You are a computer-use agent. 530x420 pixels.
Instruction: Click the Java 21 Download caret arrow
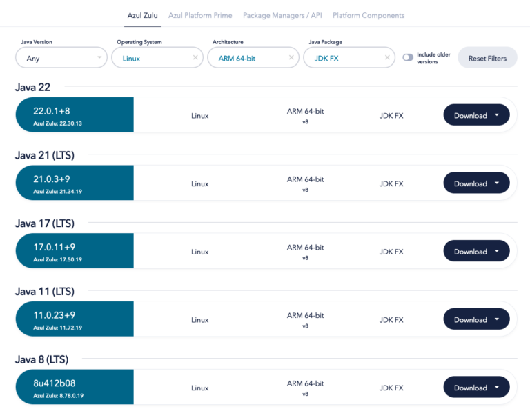pyautogui.click(x=497, y=183)
